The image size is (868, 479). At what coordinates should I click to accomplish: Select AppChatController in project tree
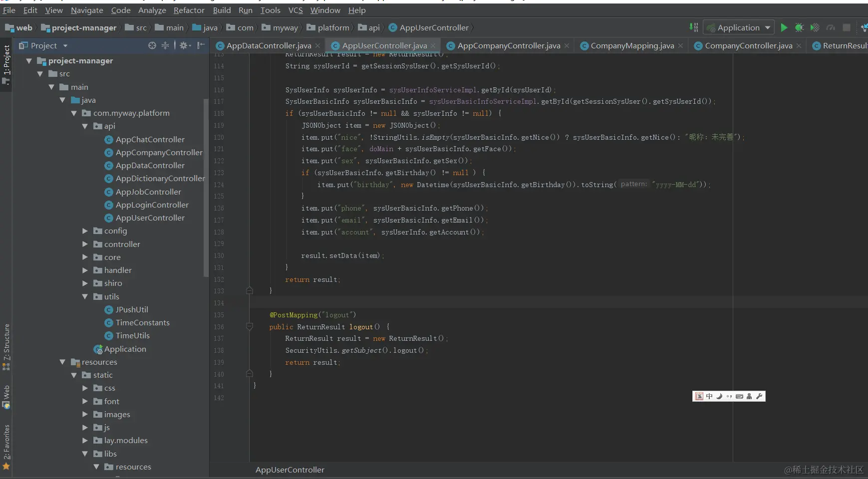click(x=150, y=140)
